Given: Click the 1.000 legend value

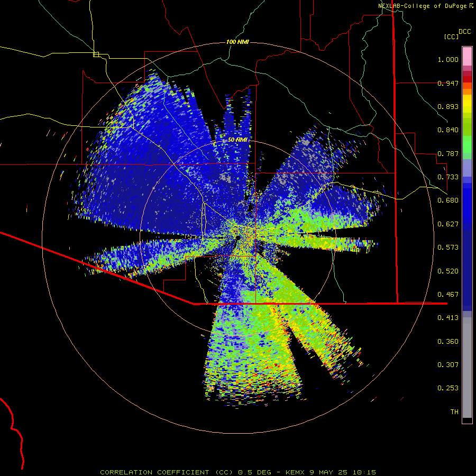Looking at the screenshot, I should pyautogui.click(x=448, y=59).
